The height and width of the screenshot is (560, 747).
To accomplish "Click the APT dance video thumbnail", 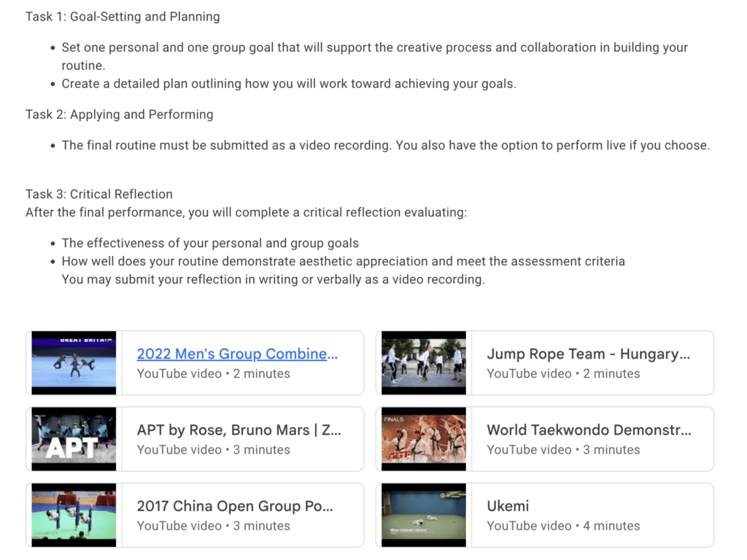I will (x=74, y=439).
